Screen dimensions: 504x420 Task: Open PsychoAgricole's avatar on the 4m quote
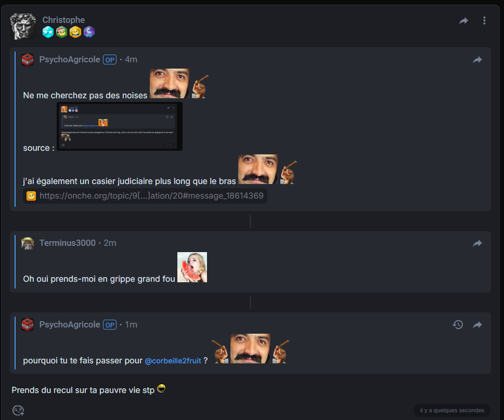point(28,60)
